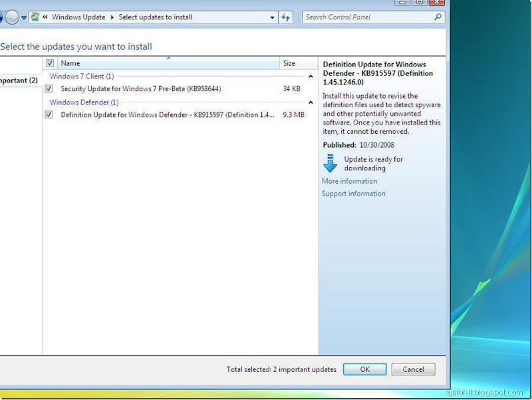Click the refresh button beside address bar
This screenshot has width=532, height=400.
286,17
